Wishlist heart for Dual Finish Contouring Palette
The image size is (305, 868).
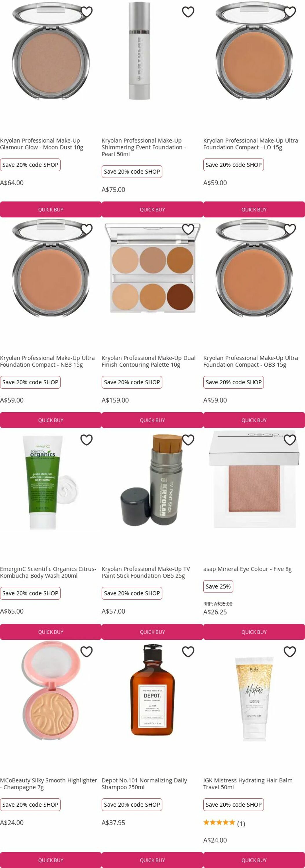pos(188,229)
